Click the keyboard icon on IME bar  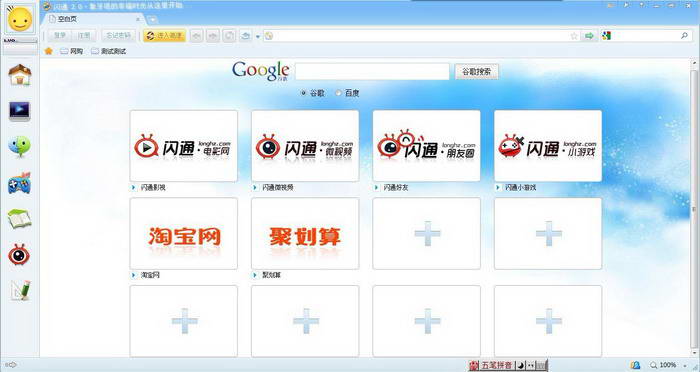(x=541, y=365)
